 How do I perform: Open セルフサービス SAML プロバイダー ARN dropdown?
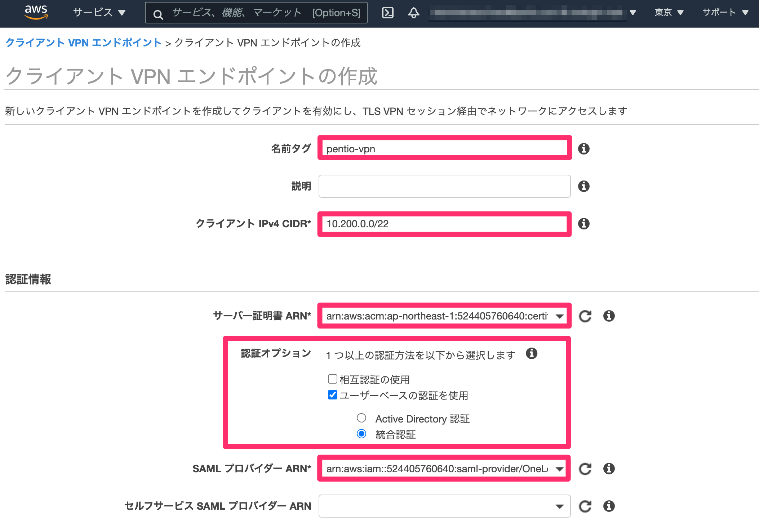444,506
